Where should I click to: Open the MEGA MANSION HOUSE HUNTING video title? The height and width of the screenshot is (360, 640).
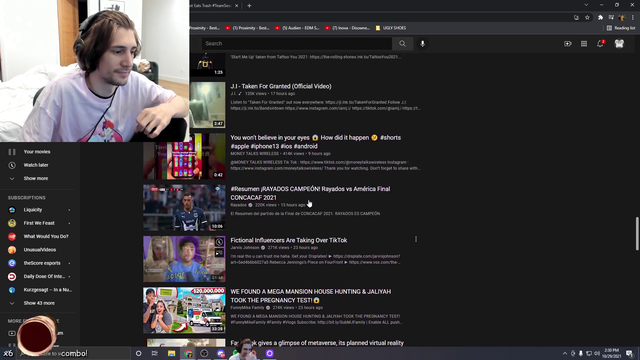(311, 296)
